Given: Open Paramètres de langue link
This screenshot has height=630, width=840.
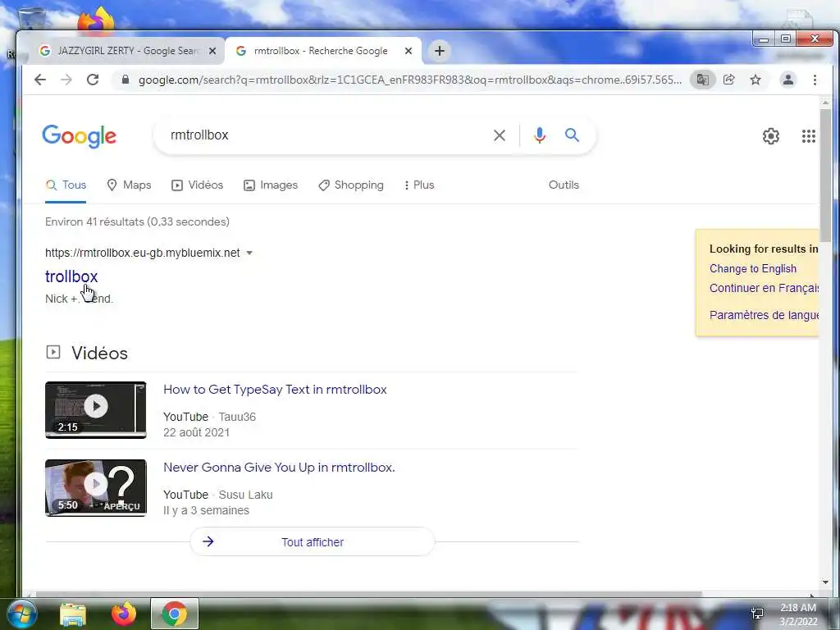Looking at the screenshot, I should [764, 315].
